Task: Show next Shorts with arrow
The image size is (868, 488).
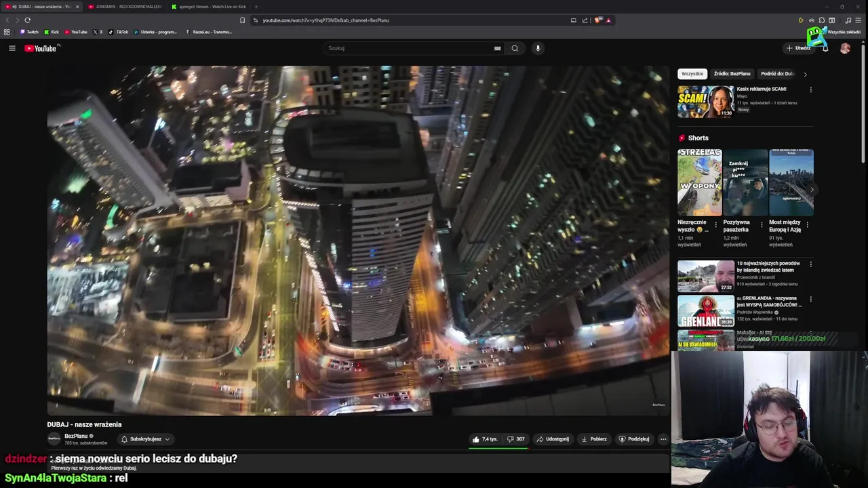Action: click(812, 190)
